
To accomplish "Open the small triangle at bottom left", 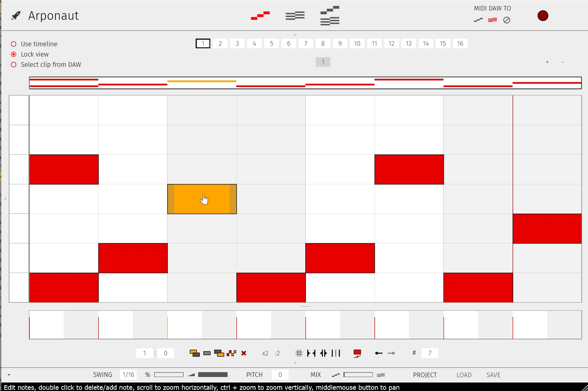I will (x=9, y=375).
